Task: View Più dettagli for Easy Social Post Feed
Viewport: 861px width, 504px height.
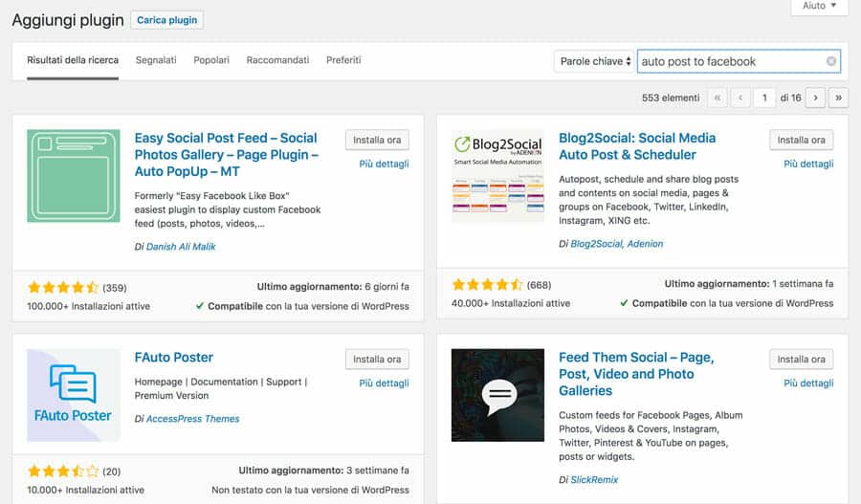Action: 384,164
